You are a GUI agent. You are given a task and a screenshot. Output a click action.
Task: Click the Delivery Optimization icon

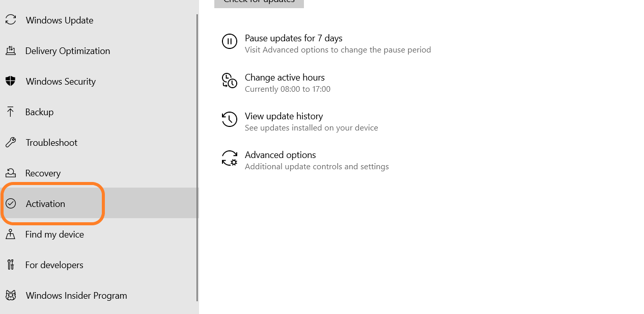click(x=10, y=51)
